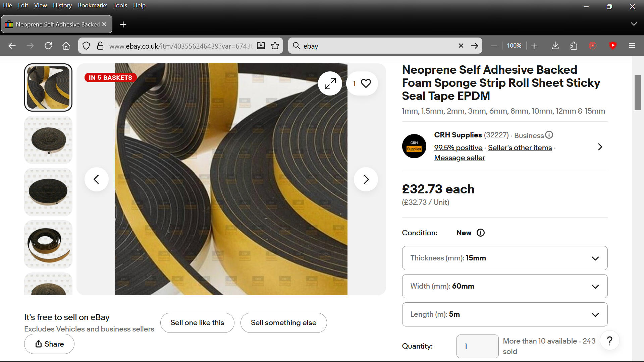
Task: Open Business seller info icon
Action: coord(549,135)
